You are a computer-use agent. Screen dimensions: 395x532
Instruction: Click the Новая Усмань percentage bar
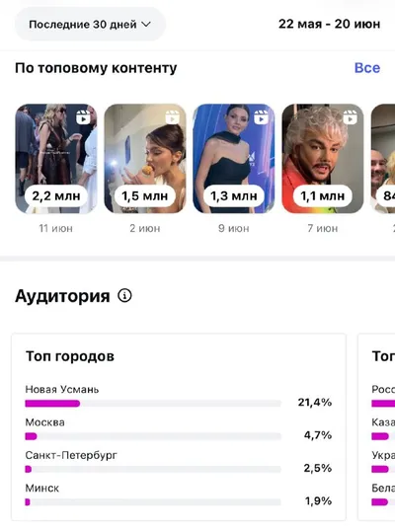pos(153,404)
